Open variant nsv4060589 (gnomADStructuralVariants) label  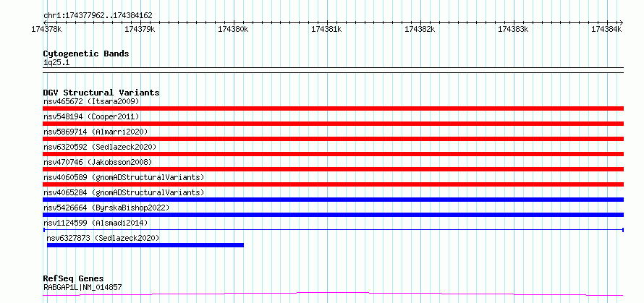[x=124, y=177]
